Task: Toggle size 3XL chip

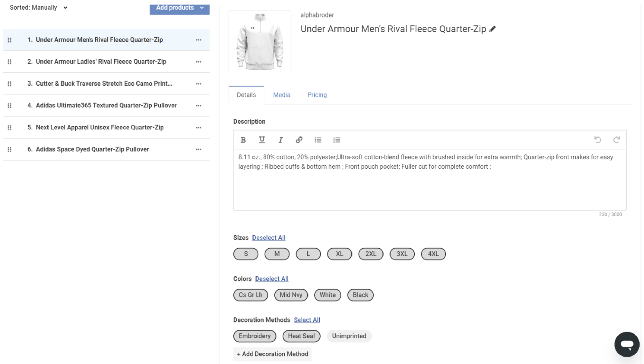Action: 402,254
